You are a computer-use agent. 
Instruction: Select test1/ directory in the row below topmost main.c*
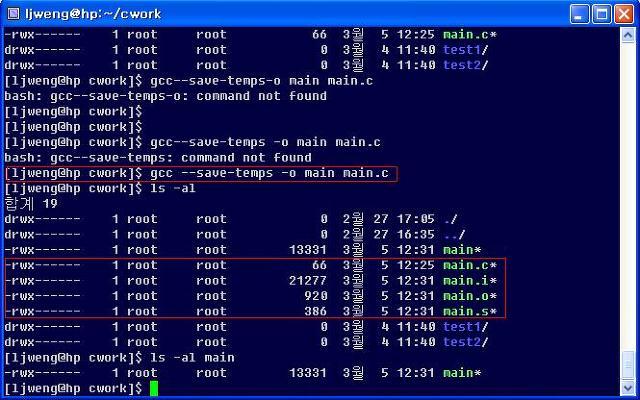point(466,50)
